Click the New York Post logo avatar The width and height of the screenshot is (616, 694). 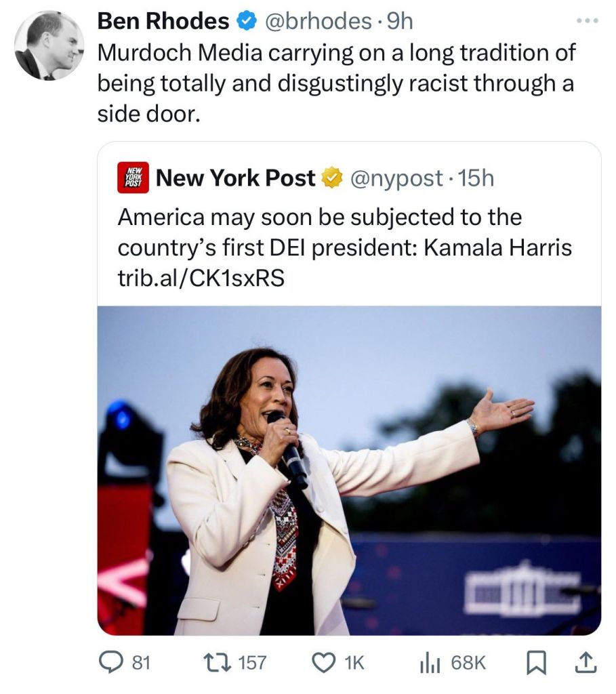click(133, 178)
